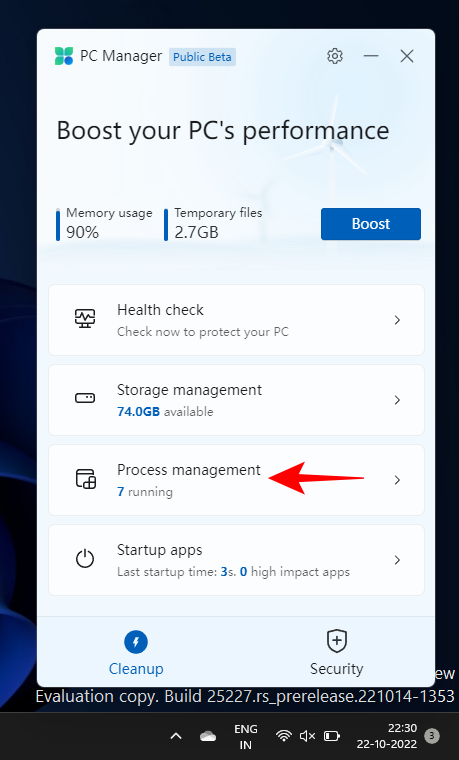The image size is (459, 760).
Task: Click the Boost button
Action: click(371, 224)
